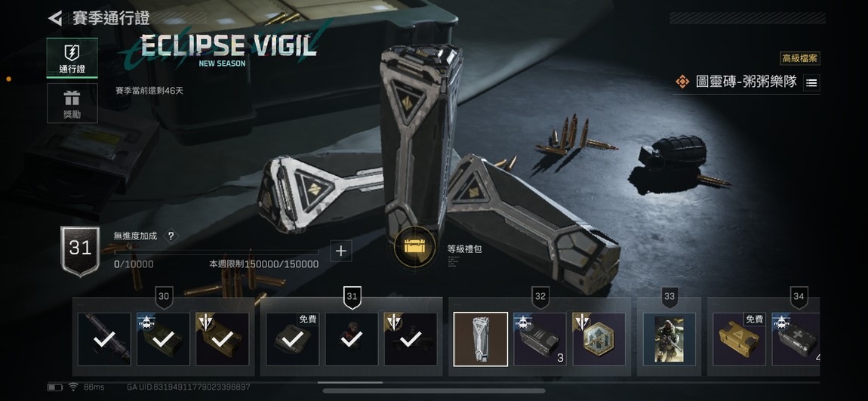
Task: Open the question mark help for 無進度加成
Action: click(171, 236)
